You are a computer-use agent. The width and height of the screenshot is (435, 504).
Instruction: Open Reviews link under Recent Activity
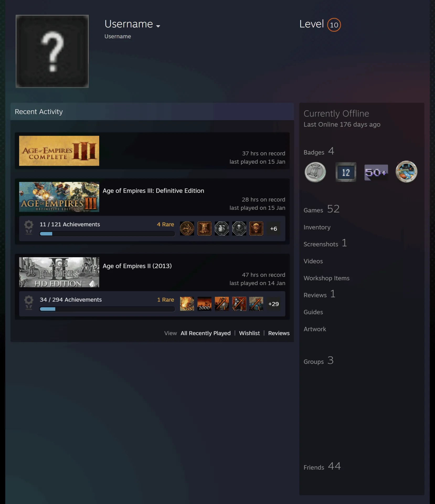tap(279, 333)
